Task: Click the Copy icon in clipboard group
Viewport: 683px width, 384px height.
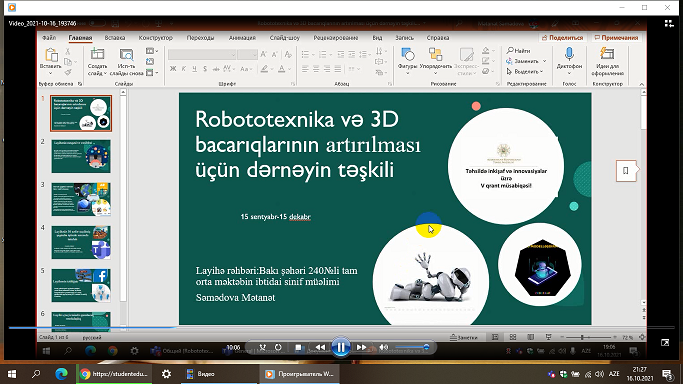Action: point(68,62)
